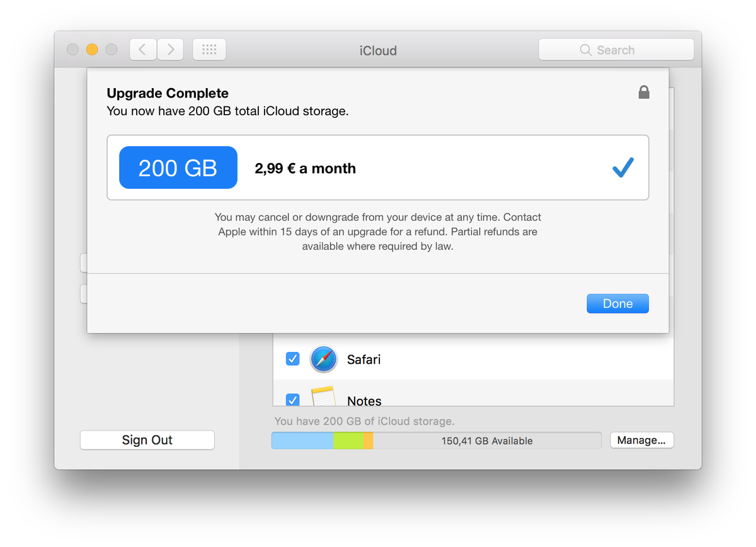The image size is (756, 547).
Task: Click the Notes label in the list
Action: click(x=364, y=400)
